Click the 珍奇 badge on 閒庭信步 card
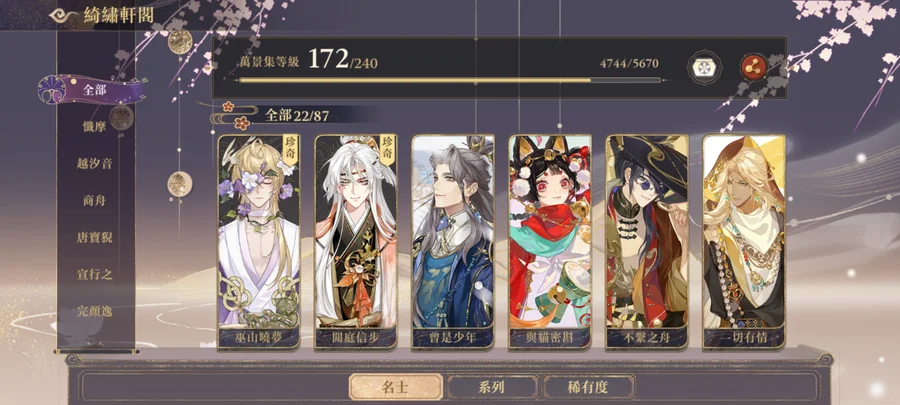This screenshot has width=900, height=405. coord(388,150)
